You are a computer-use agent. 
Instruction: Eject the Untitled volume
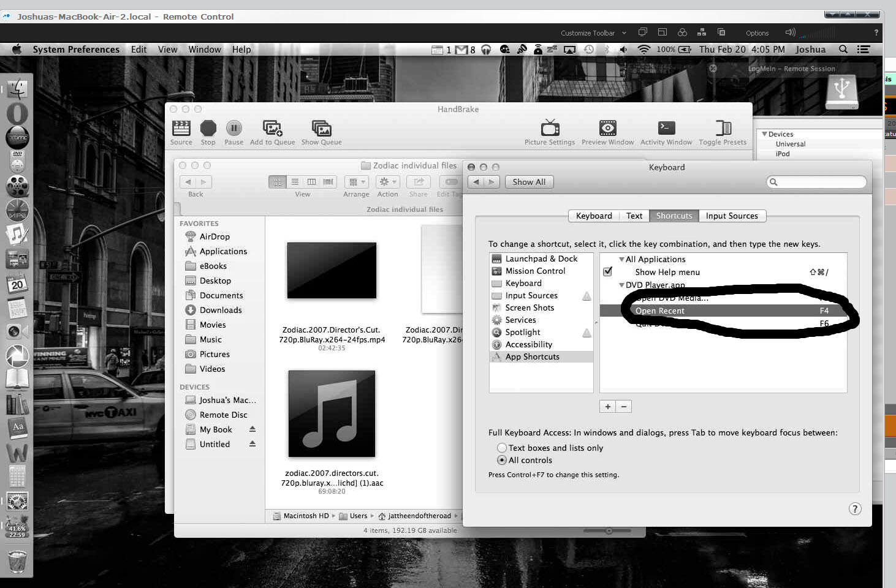pyautogui.click(x=252, y=443)
